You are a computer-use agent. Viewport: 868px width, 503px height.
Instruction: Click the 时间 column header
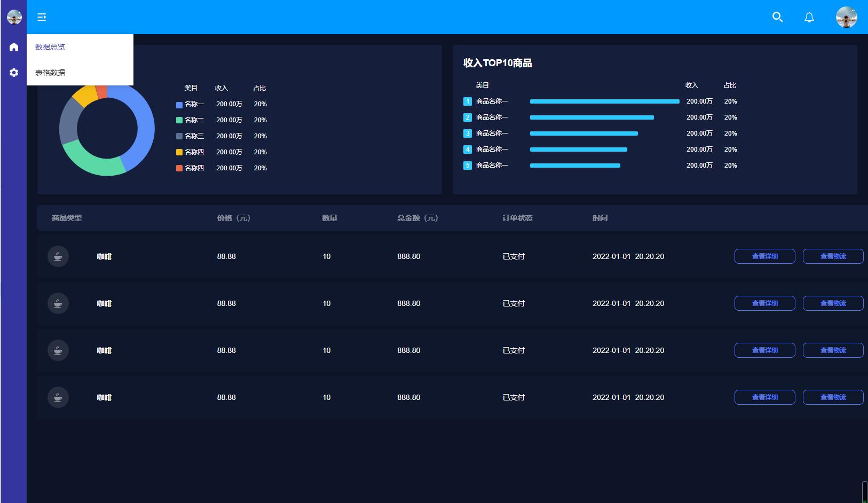coord(600,218)
